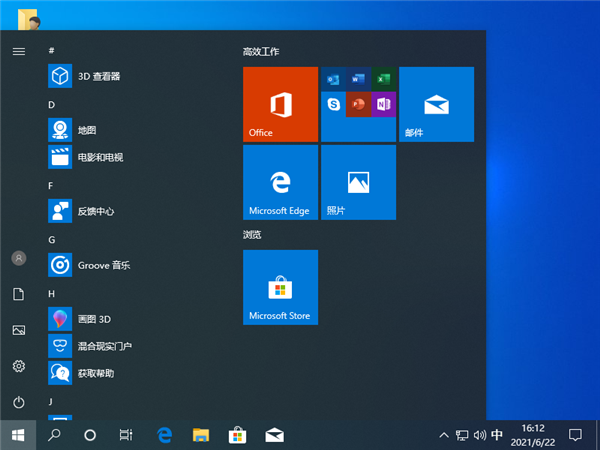Click the Office tile
Viewport: 600px width, 450px height.
click(280, 104)
